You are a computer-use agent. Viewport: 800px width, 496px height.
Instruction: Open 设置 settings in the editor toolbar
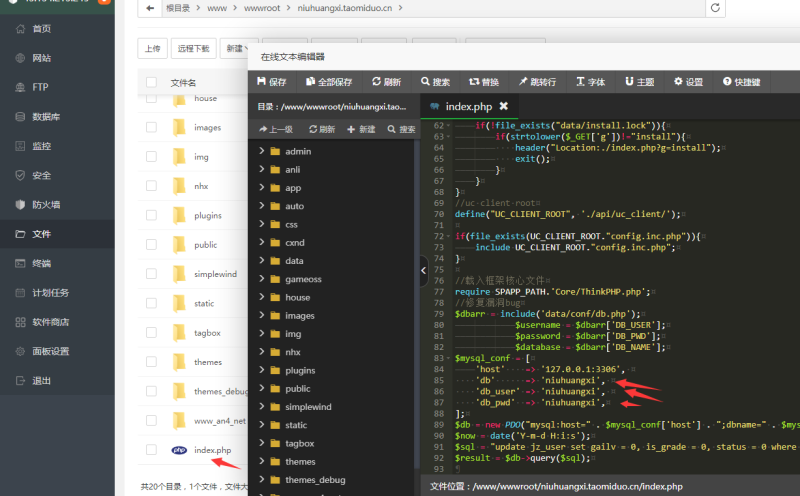(x=688, y=82)
